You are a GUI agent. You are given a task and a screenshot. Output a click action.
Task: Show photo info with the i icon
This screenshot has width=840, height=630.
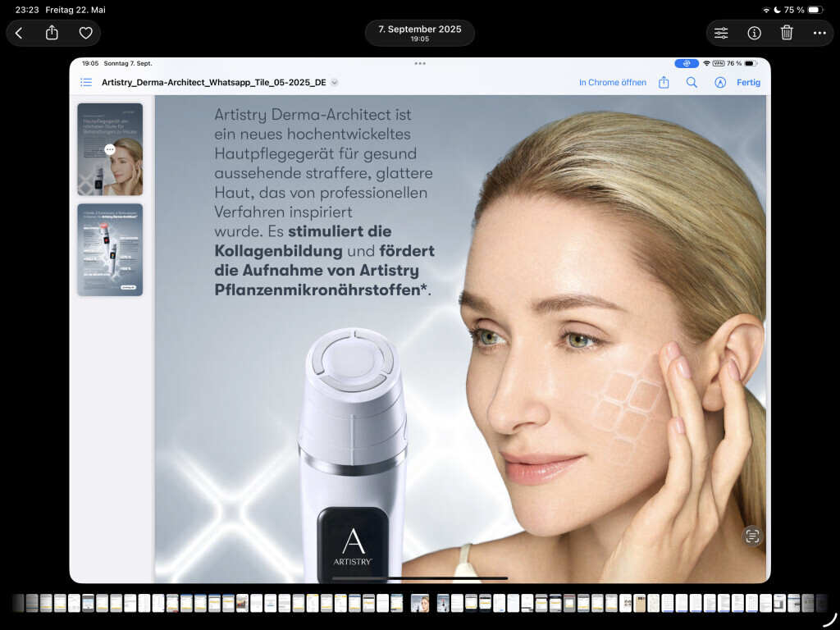click(754, 33)
